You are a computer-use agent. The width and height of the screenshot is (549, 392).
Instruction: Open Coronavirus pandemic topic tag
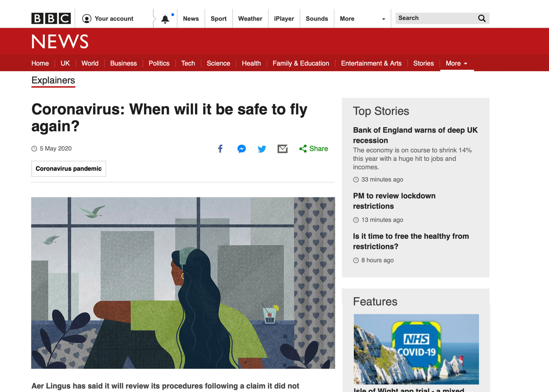pos(69,169)
